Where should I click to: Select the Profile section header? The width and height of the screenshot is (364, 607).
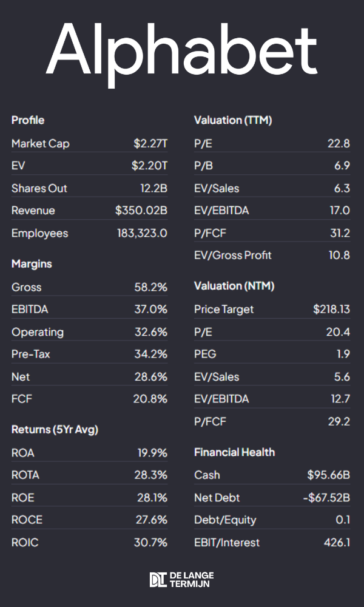point(28,120)
